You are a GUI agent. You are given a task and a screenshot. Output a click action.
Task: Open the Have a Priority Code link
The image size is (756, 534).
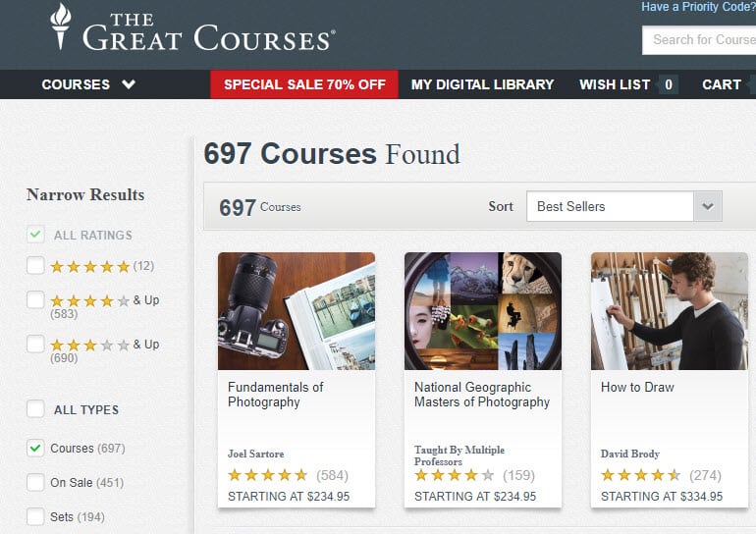698,7
